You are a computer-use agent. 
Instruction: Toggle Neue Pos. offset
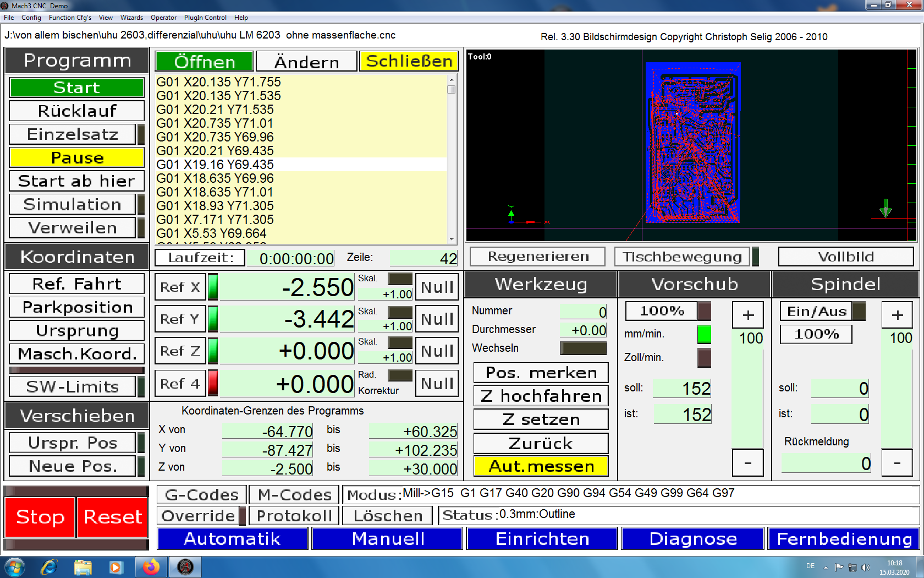point(73,466)
